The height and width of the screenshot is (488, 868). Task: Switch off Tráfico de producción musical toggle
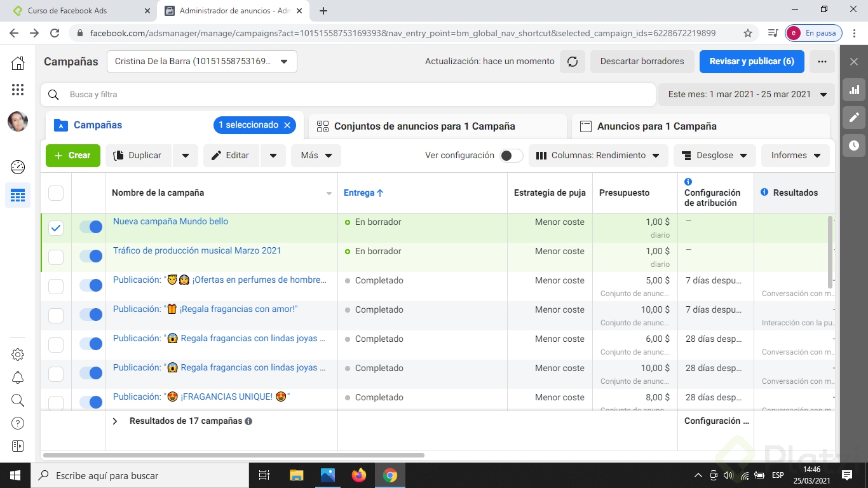[x=91, y=256]
